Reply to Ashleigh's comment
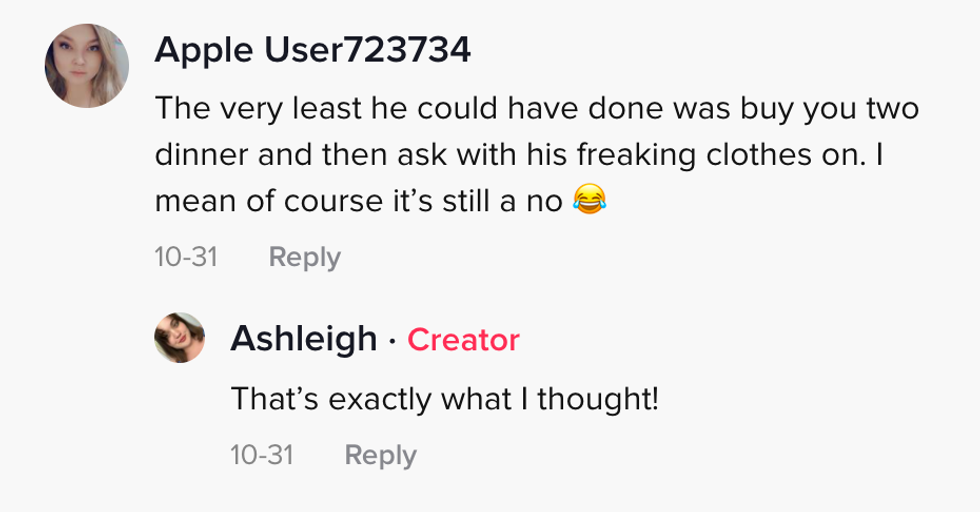Screen dimensions: 980x512 380,455
